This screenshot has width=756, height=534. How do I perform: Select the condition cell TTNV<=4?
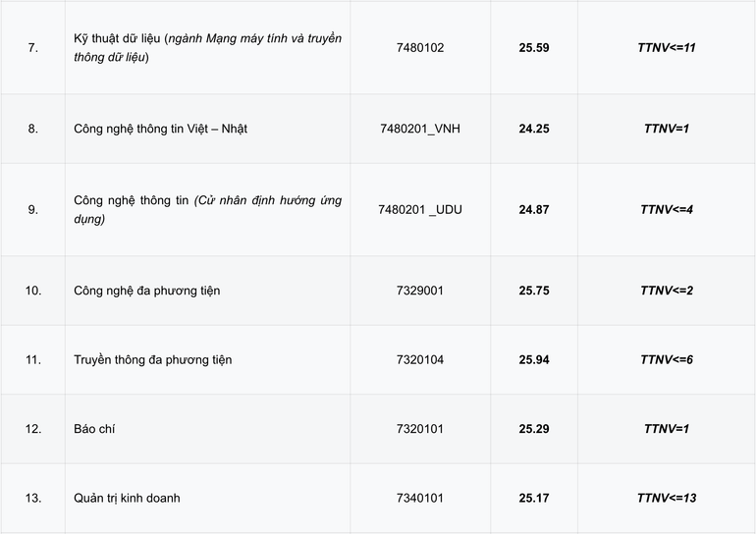point(667,209)
